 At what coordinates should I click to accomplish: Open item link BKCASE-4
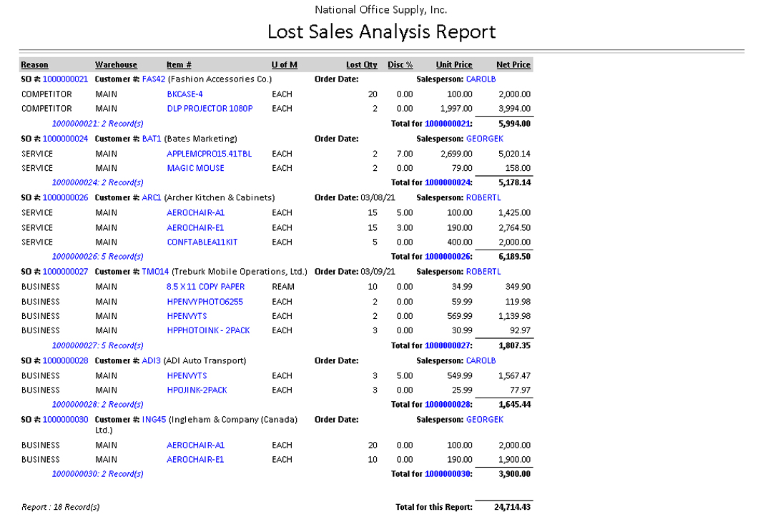point(184,94)
